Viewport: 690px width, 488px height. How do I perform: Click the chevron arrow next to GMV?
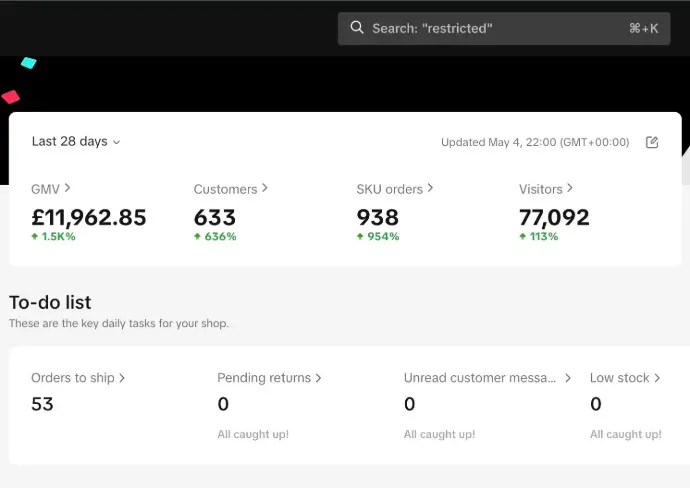click(x=68, y=188)
